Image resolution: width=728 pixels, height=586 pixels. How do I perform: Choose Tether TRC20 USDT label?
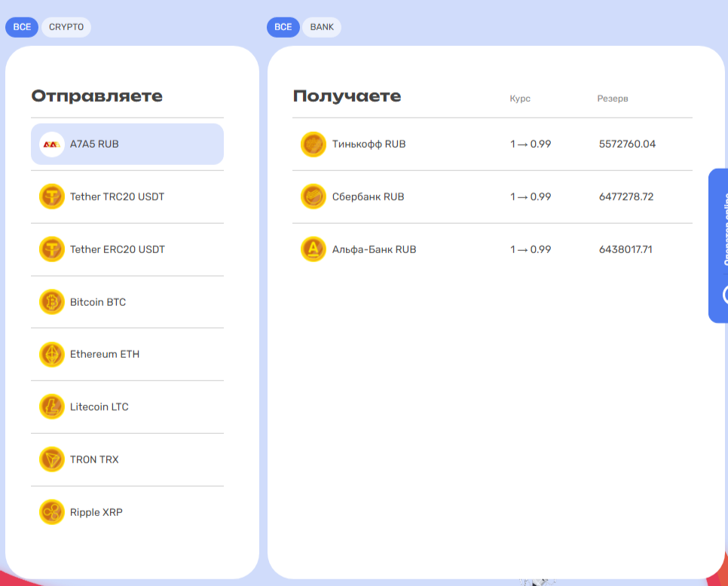coord(117,197)
